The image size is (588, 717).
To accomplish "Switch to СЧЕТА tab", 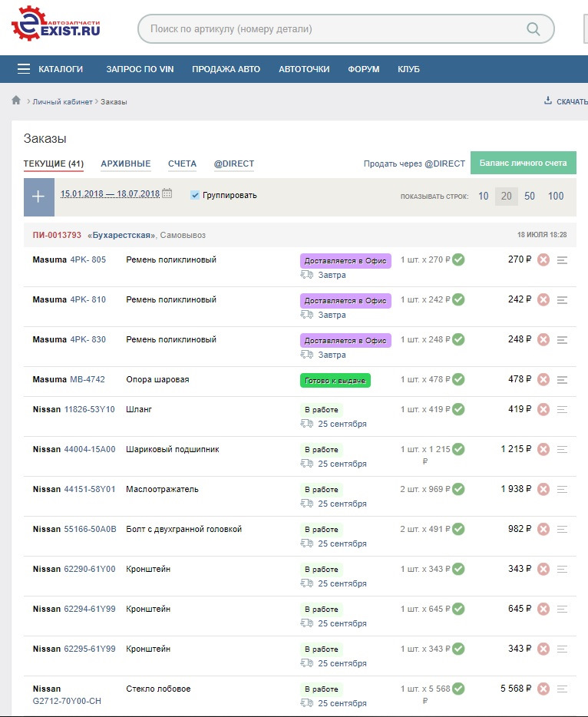I will click(182, 164).
